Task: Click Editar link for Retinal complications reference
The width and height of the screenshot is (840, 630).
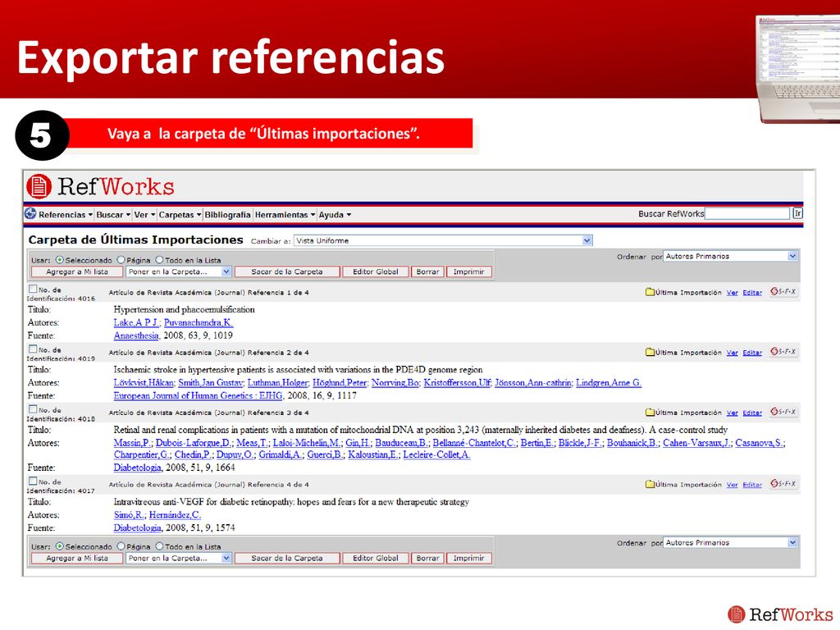Action: tap(752, 413)
